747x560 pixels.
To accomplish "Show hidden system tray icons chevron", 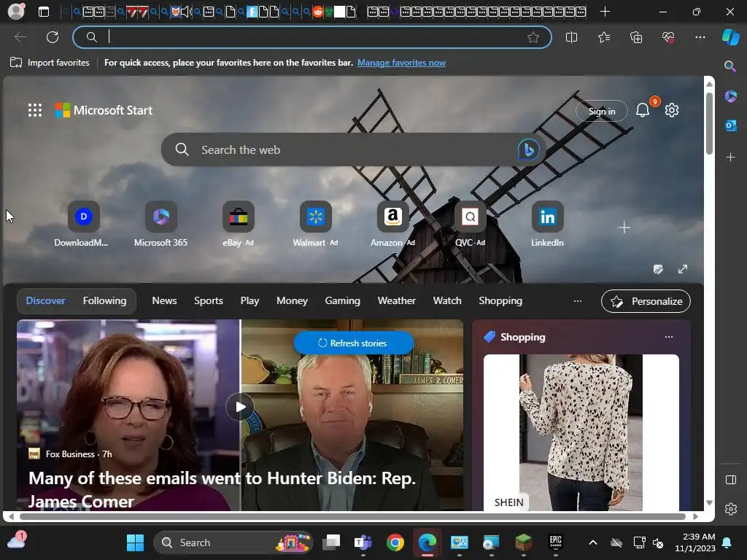I will pyautogui.click(x=592, y=542).
